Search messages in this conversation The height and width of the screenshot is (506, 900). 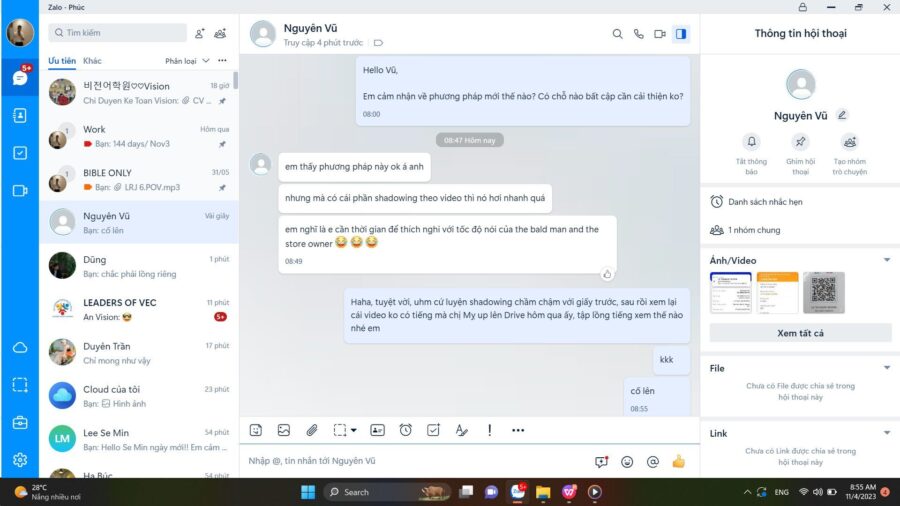coord(617,34)
